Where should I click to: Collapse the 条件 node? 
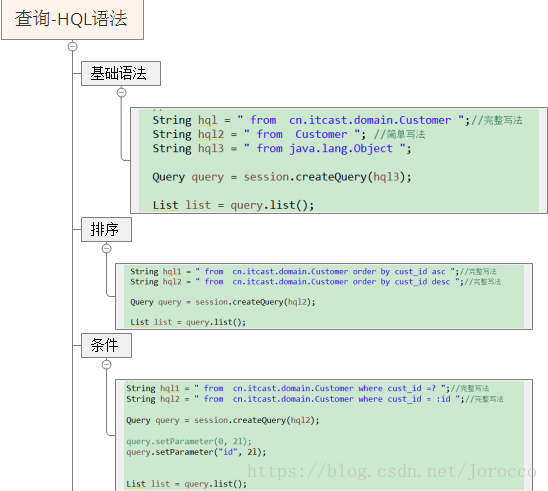click(107, 364)
